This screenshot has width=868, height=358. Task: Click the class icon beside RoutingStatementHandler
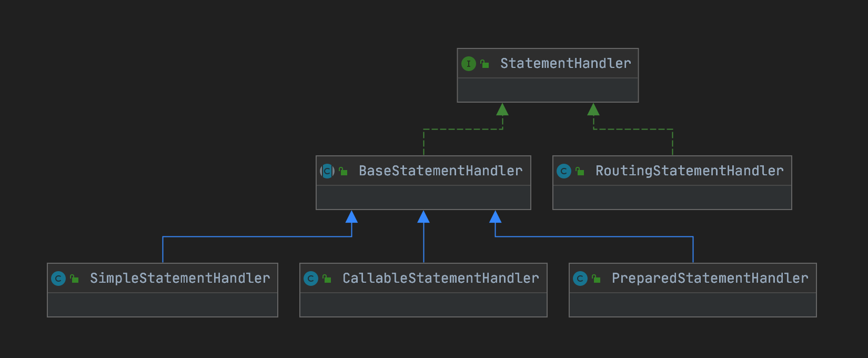point(564,171)
